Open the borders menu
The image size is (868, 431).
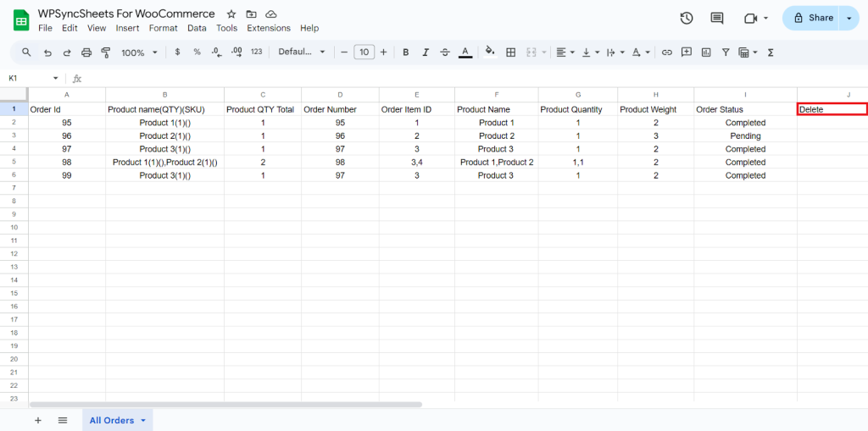click(511, 52)
